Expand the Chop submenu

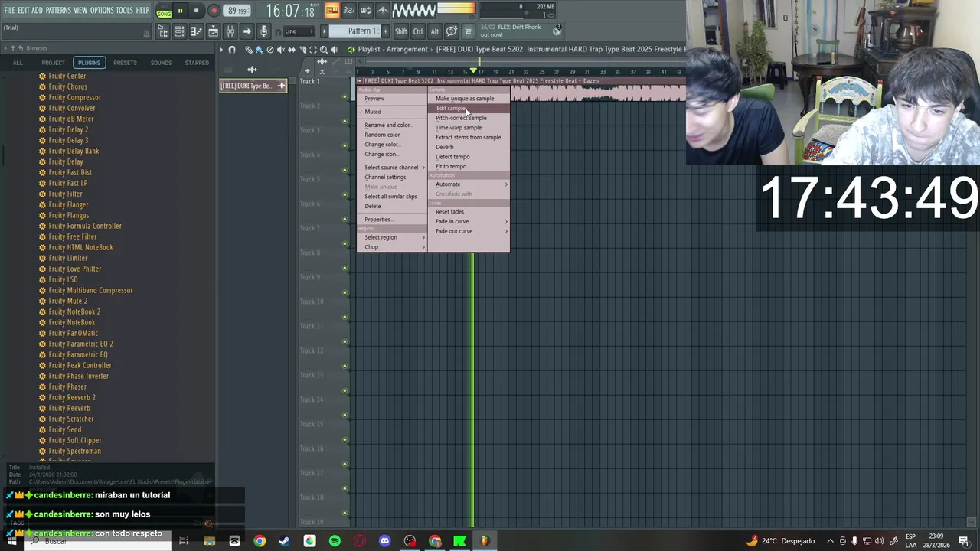point(392,247)
